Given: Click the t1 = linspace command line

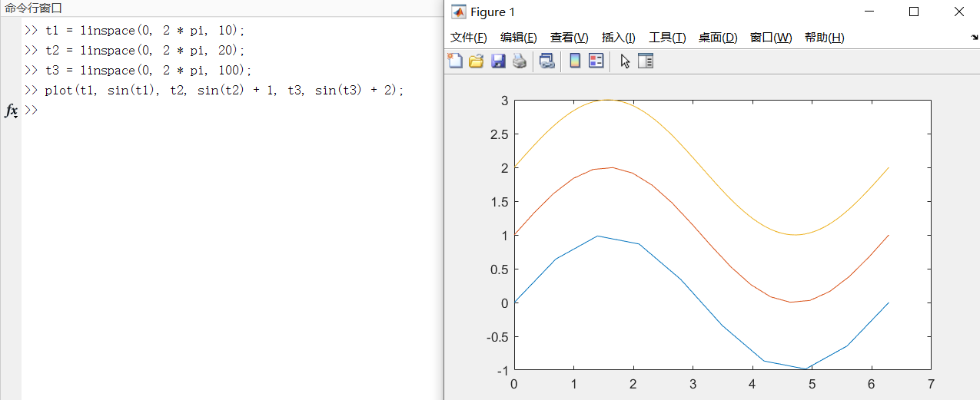Looking at the screenshot, I should (x=135, y=31).
